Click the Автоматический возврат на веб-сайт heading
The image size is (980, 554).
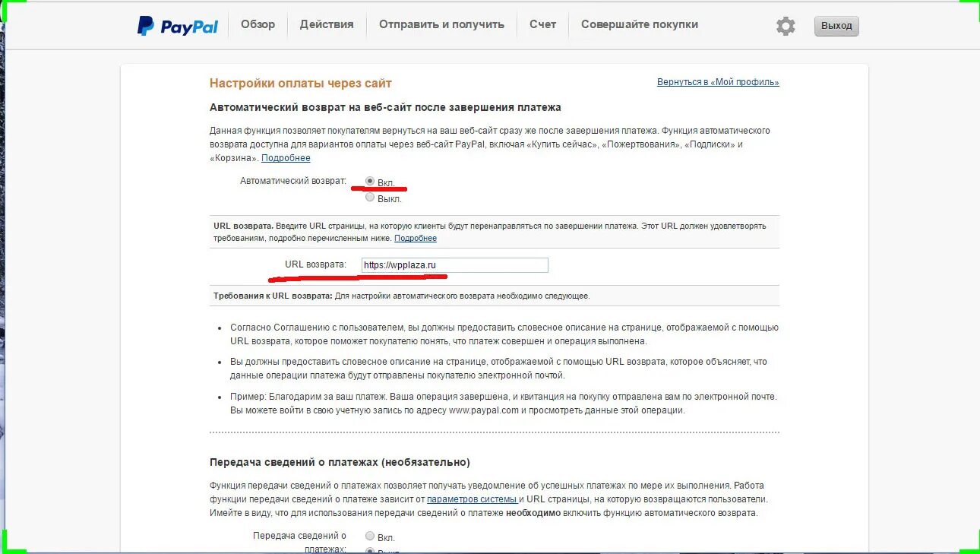[x=385, y=107]
